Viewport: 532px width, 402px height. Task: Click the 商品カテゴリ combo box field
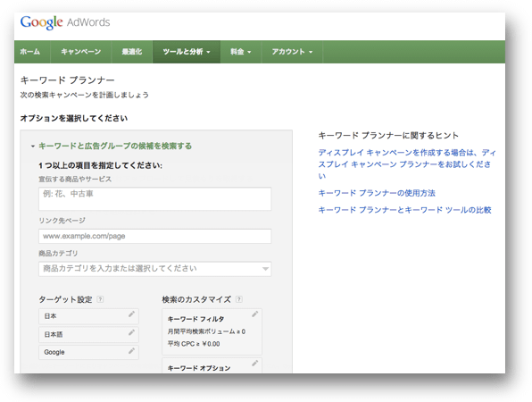(155, 269)
